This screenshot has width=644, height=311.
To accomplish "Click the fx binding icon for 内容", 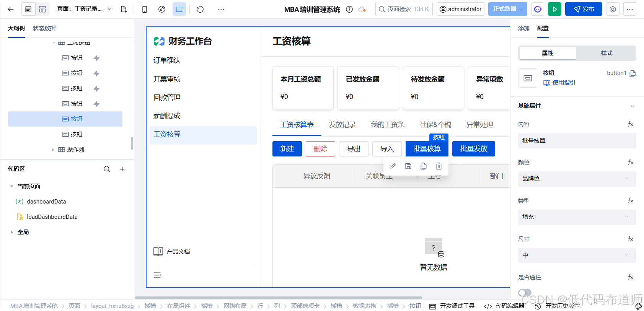I will tap(630, 124).
